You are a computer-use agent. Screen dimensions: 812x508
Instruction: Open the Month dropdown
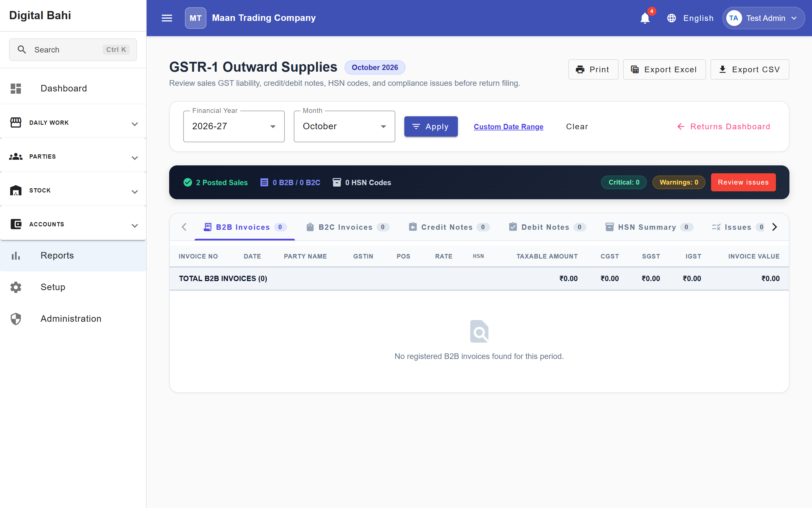344,126
